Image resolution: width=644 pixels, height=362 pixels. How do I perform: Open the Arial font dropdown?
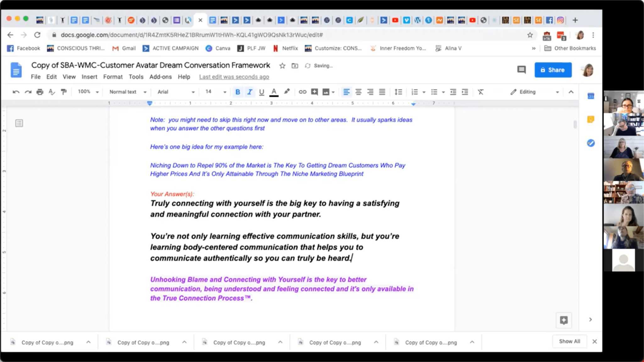[x=176, y=92]
